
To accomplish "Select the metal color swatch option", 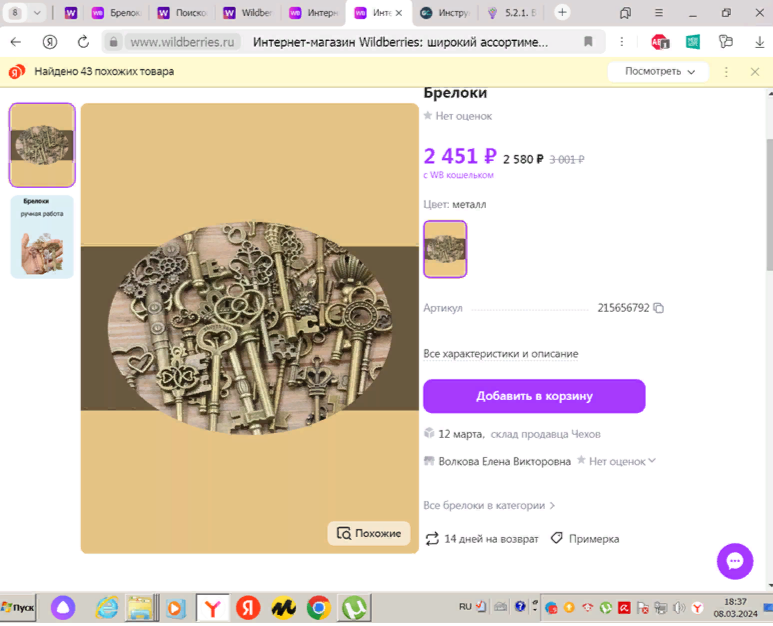I will pyautogui.click(x=445, y=249).
